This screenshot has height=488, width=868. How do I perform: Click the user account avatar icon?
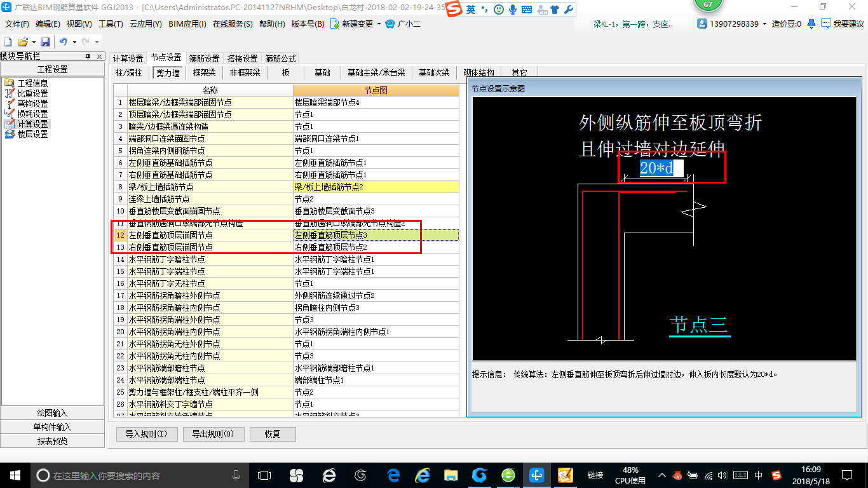(702, 24)
